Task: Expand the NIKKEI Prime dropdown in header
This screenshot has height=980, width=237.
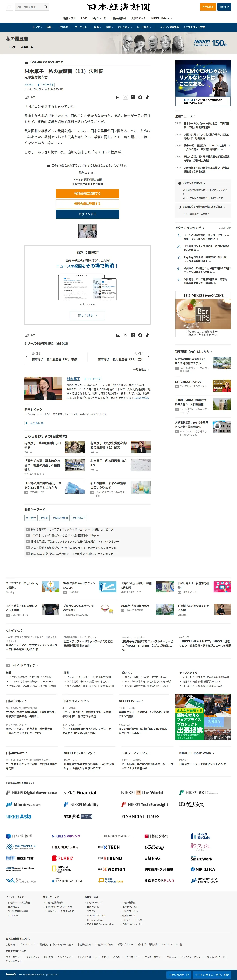Action: click(162, 18)
